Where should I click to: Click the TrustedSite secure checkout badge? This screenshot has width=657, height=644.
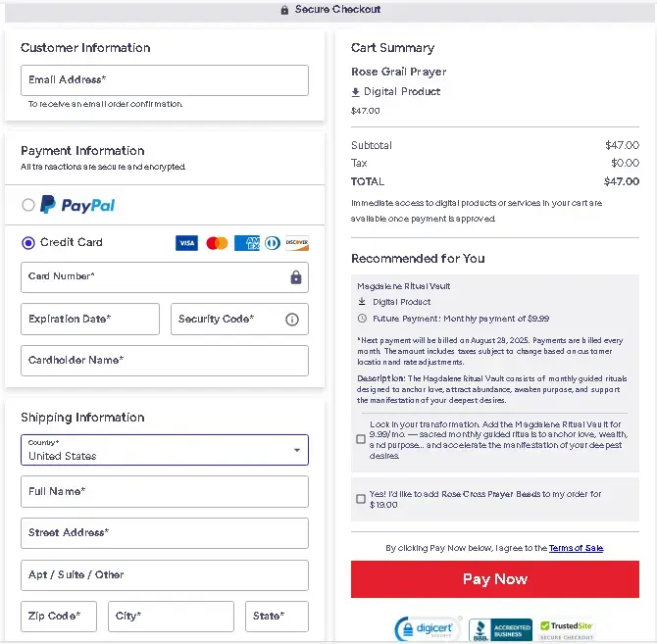pyautogui.click(x=567, y=629)
